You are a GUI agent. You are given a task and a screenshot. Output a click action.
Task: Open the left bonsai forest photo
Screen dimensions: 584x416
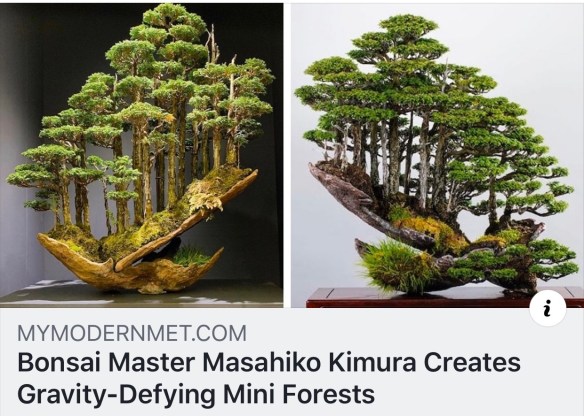[142, 155]
